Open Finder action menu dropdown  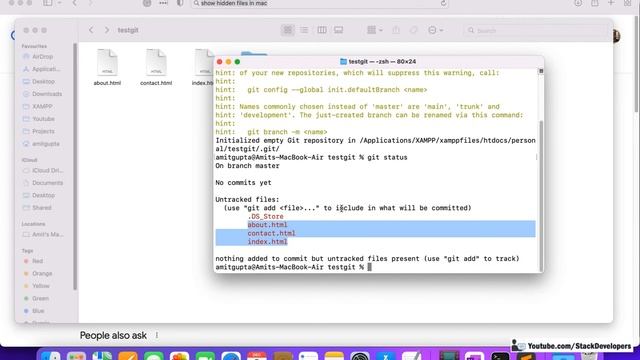click(x=435, y=30)
